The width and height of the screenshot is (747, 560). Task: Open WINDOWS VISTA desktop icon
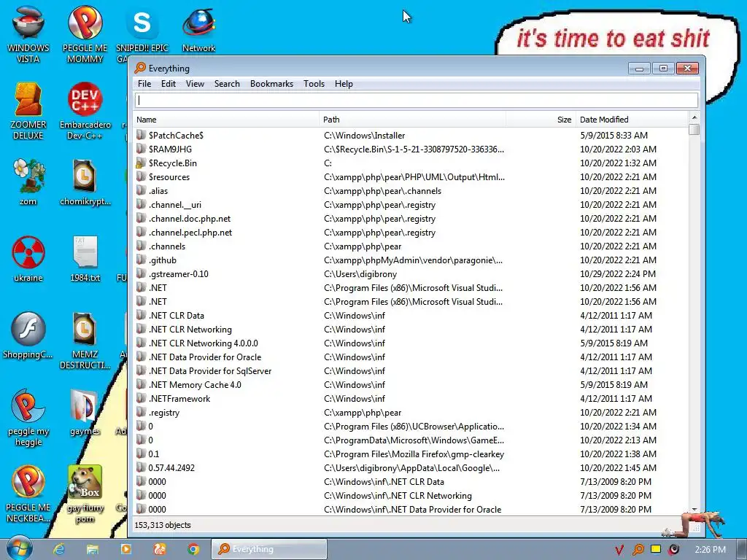coord(28,34)
